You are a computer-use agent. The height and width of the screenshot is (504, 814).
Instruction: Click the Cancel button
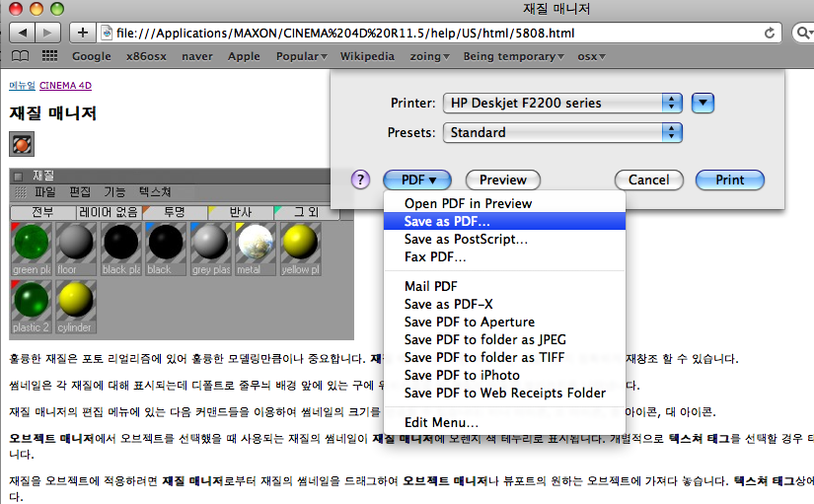click(x=649, y=180)
